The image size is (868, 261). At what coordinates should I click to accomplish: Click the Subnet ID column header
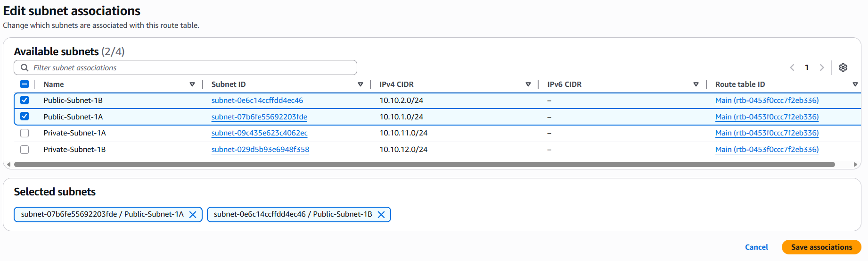229,84
